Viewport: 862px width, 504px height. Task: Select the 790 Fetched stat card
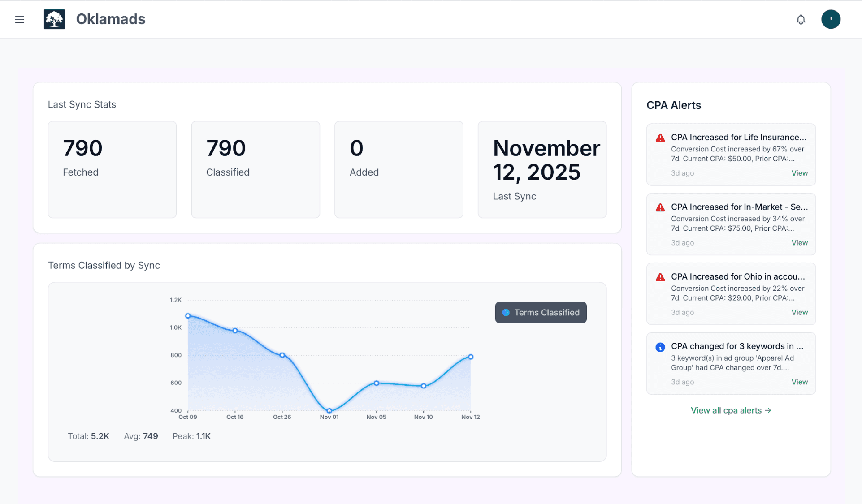tap(112, 169)
